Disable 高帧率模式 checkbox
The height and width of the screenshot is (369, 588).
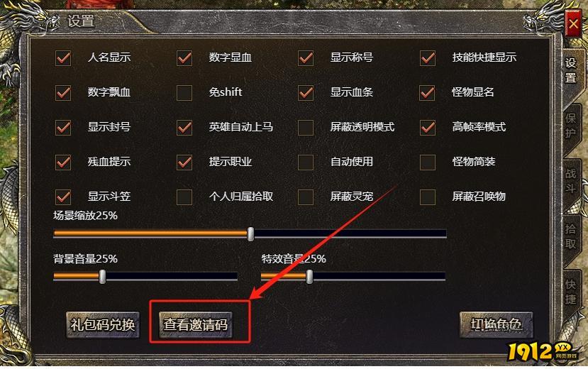pyautogui.click(x=428, y=128)
